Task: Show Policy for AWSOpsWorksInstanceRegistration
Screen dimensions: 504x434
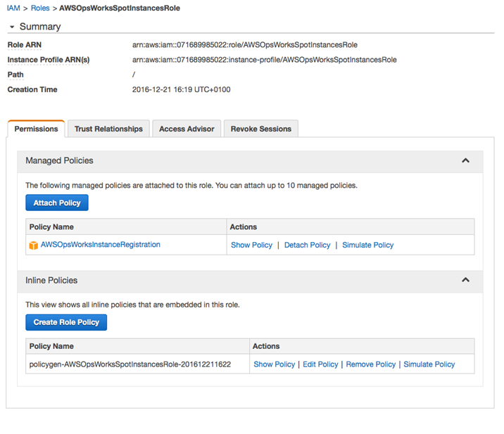Action: pyautogui.click(x=251, y=245)
